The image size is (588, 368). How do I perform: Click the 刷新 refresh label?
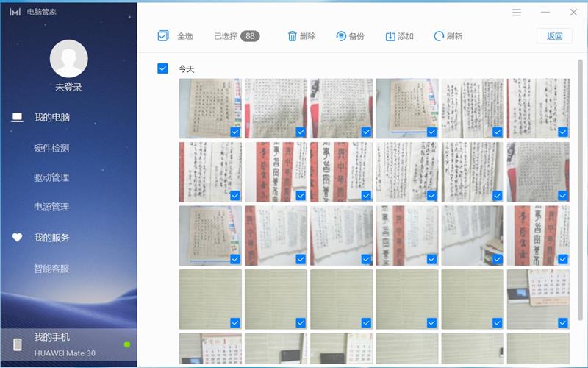tap(454, 36)
